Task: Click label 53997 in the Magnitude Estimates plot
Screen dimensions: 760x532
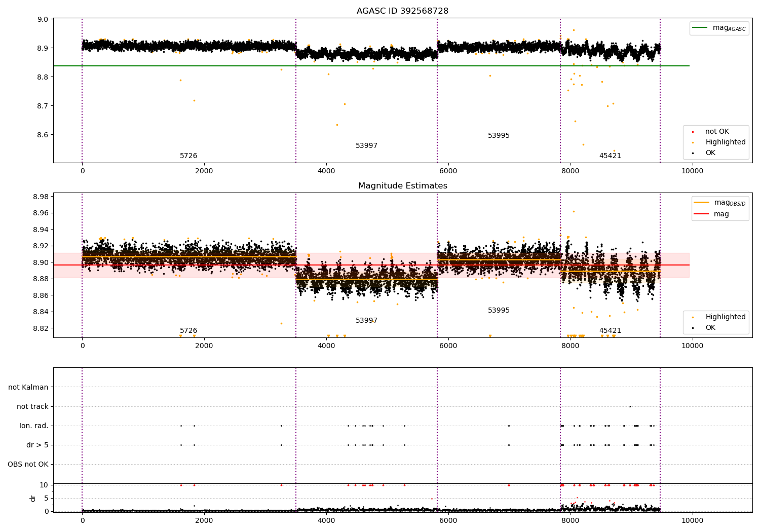Action: pyautogui.click(x=366, y=321)
